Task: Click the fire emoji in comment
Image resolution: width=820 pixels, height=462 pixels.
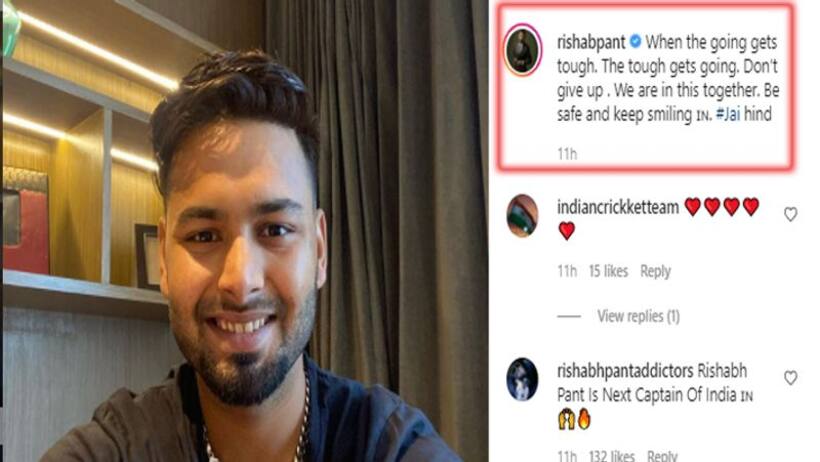Action: click(x=584, y=419)
